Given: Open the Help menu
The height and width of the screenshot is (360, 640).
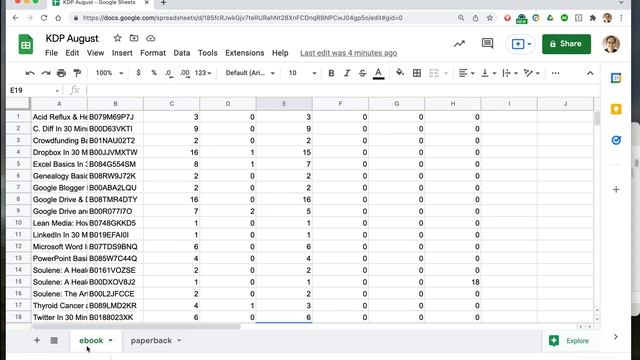Looking at the screenshot, I should pos(280,53).
